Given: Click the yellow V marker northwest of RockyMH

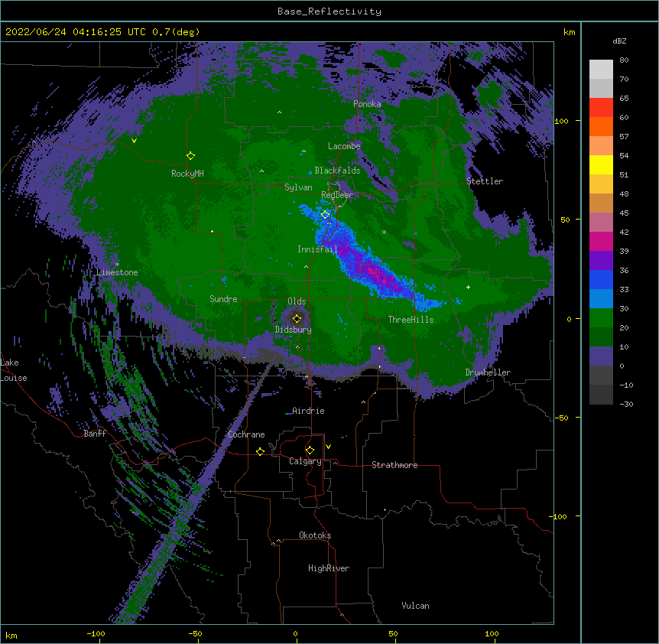Looking at the screenshot, I should coord(134,141).
